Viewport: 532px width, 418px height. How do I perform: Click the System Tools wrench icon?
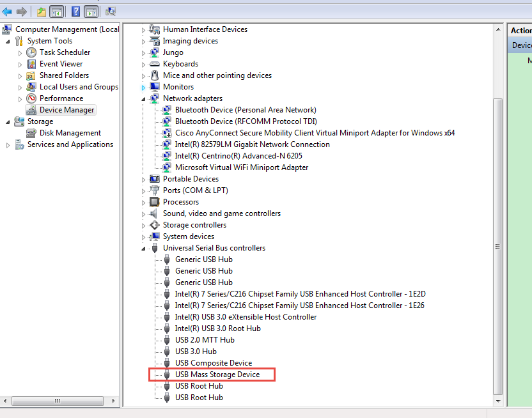[x=19, y=41]
